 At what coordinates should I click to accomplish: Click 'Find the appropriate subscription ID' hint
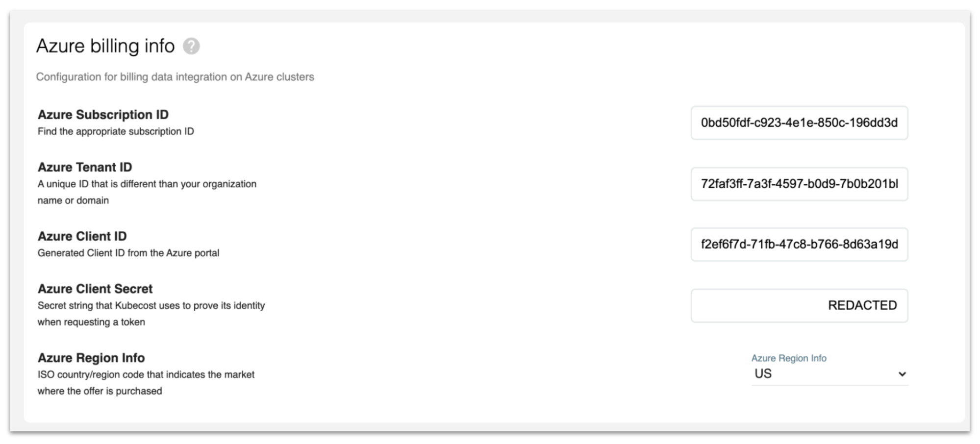coord(116,131)
